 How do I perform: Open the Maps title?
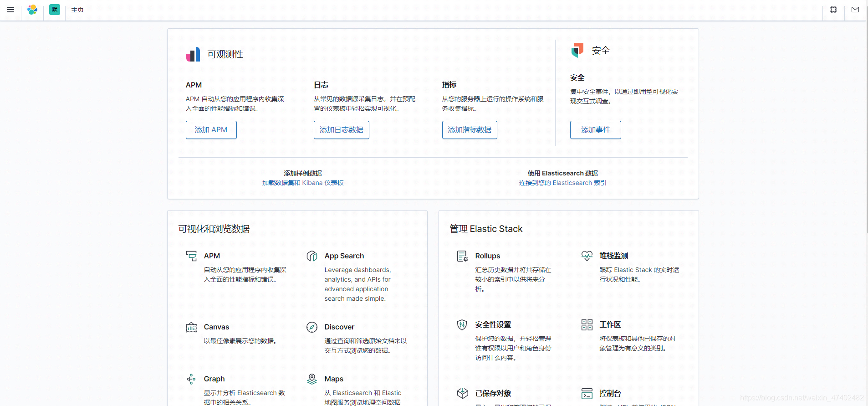click(x=334, y=379)
